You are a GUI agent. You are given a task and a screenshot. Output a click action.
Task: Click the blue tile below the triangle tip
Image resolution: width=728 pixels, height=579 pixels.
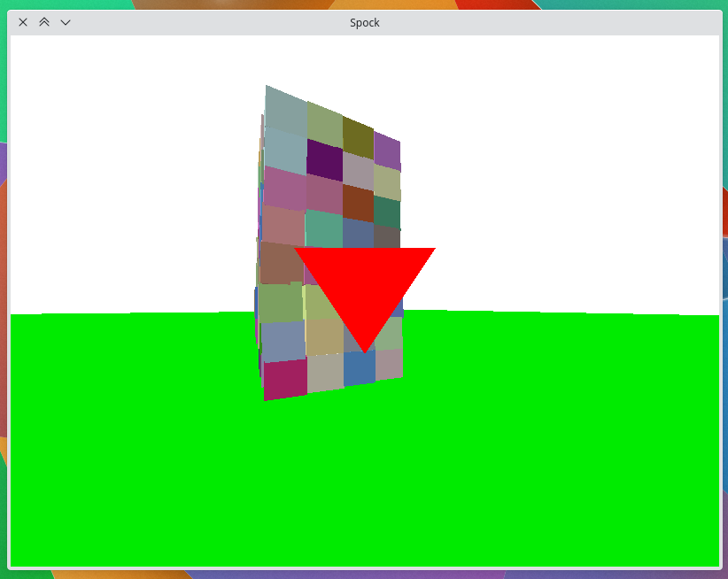point(359,368)
